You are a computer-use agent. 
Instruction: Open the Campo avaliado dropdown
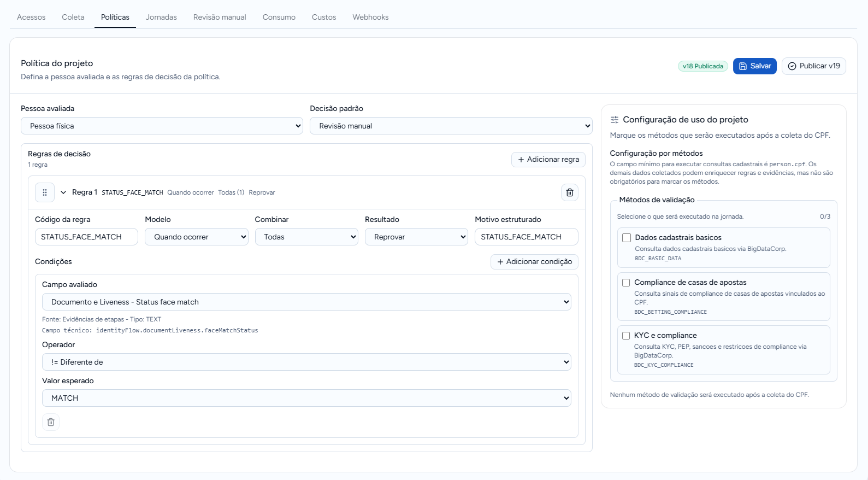point(306,302)
